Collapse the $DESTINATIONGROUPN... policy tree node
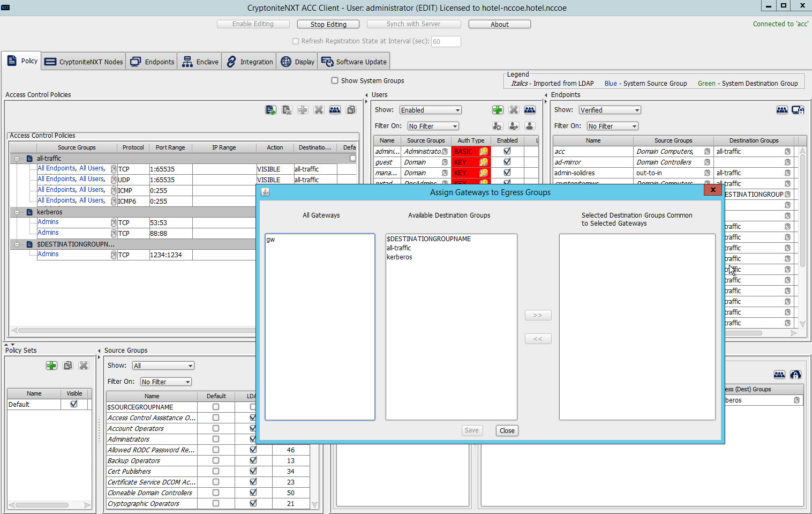Screen dimensions: 812x514 17,244
